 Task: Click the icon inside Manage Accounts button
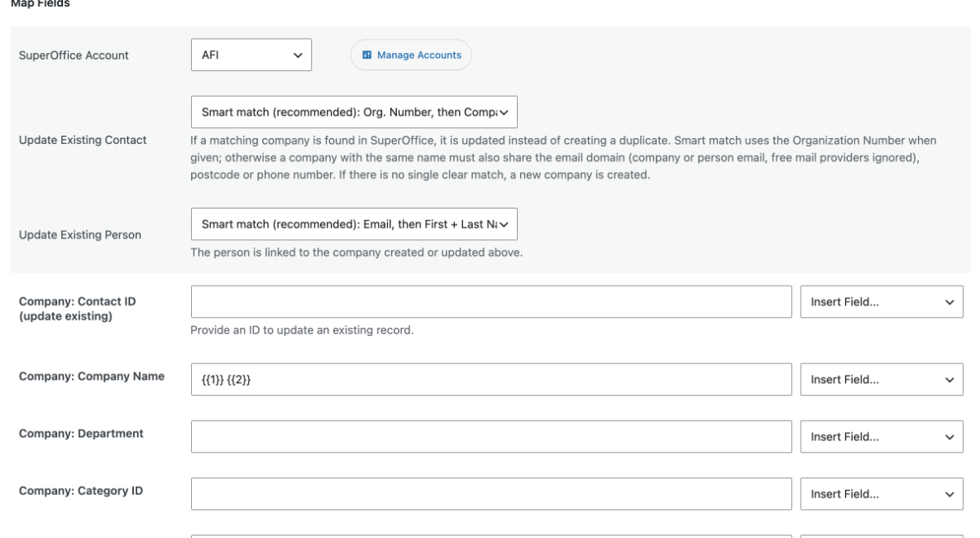pos(367,55)
